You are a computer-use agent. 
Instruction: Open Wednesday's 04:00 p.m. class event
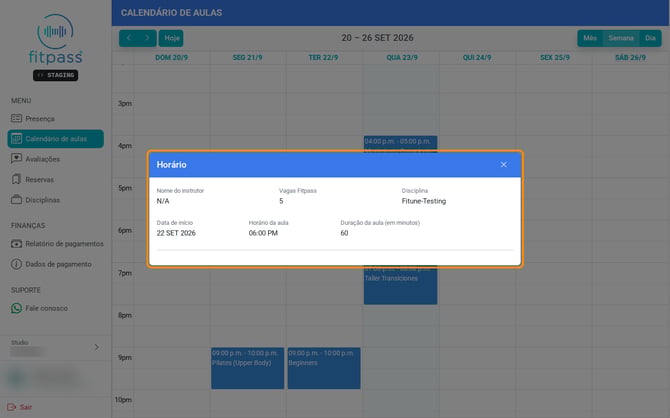click(x=400, y=143)
